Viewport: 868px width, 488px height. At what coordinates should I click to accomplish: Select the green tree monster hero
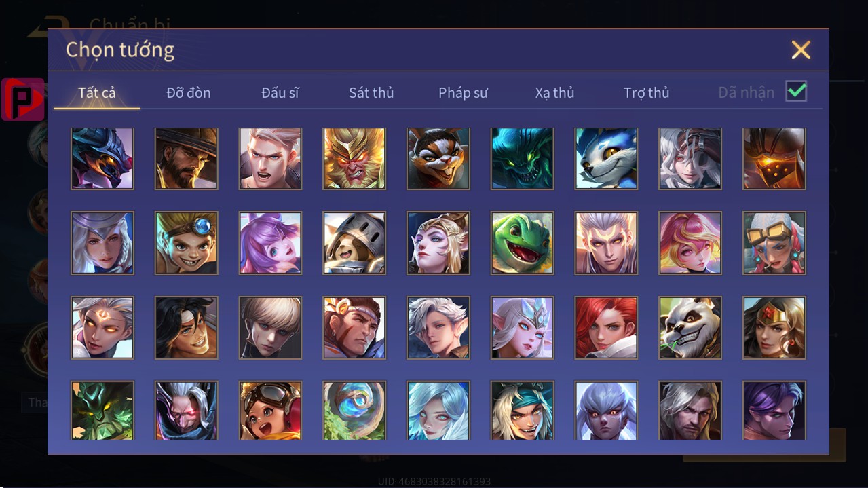point(102,411)
